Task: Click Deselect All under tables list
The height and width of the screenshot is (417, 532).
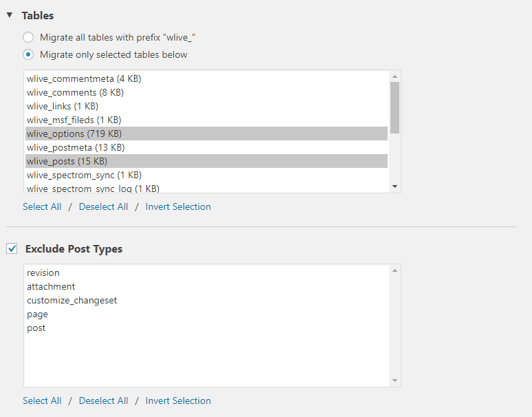Action: pos(103,206)
